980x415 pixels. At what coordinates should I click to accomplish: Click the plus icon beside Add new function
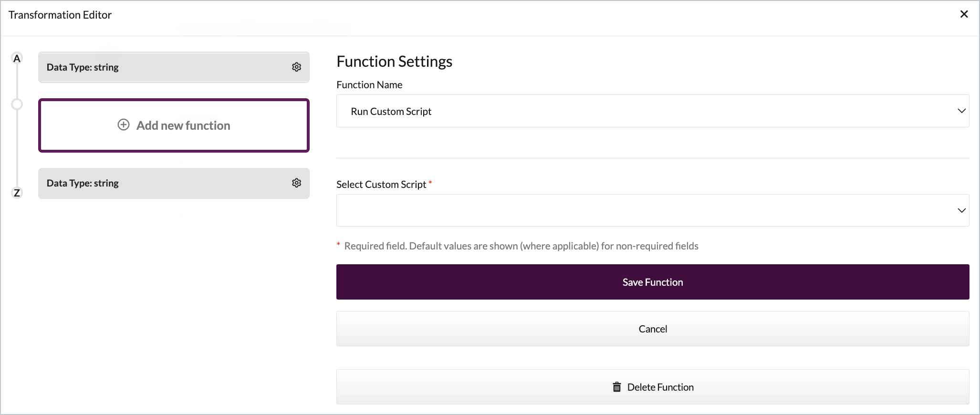[124, 125]
